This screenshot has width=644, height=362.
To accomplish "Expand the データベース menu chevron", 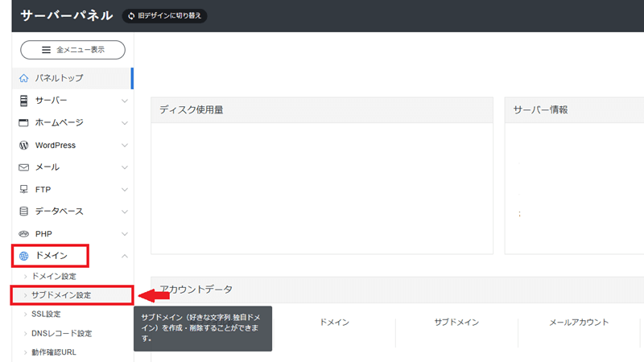I will coord(124,212).
